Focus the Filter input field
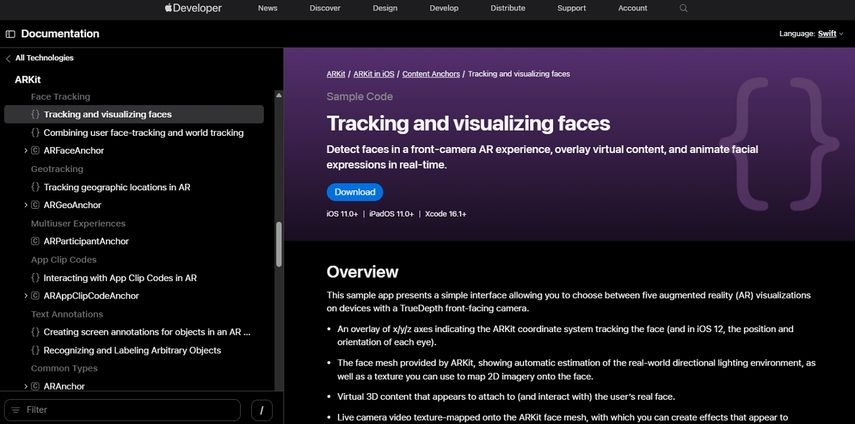 coord(122,410)
